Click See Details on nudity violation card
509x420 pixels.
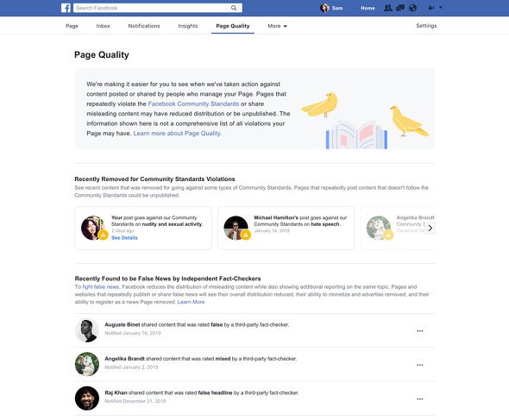[x=124, y=238]
